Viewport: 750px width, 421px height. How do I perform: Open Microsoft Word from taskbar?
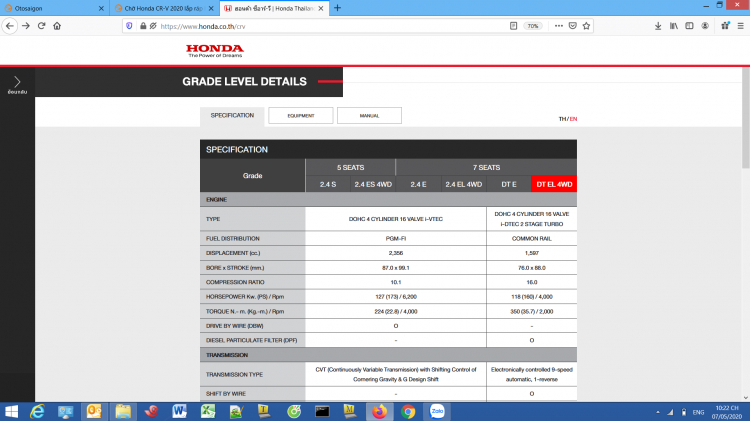click(x=180, y=411)
